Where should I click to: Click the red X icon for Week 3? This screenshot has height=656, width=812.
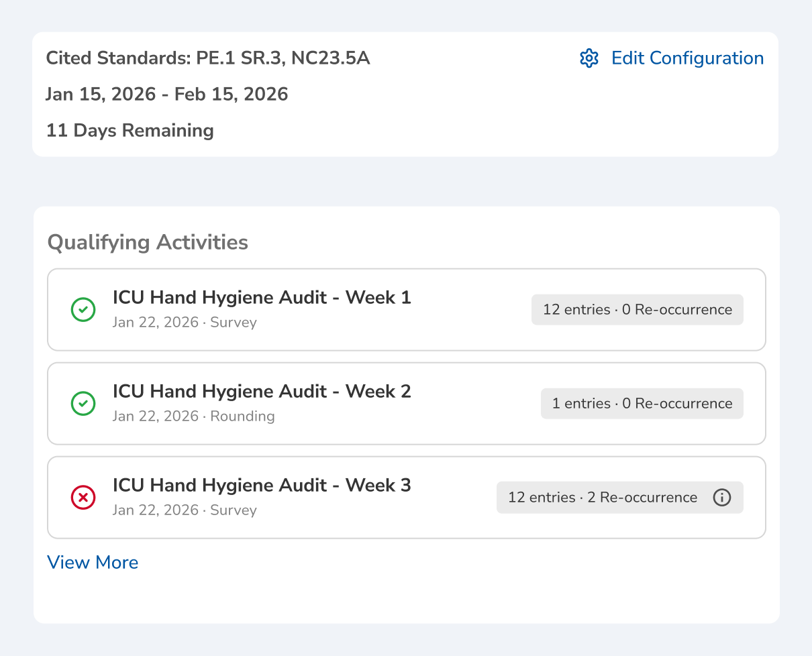tap(83, 497)
